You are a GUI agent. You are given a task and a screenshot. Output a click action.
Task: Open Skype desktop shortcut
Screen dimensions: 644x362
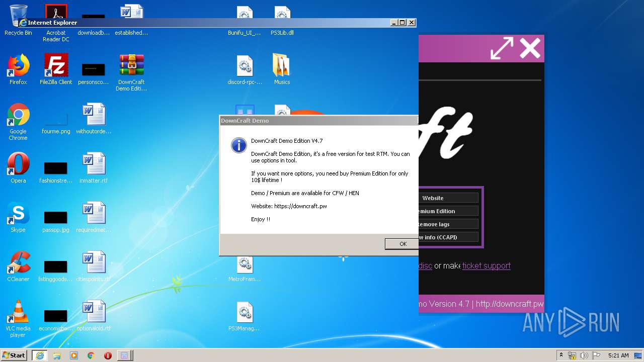coord(18,217)
